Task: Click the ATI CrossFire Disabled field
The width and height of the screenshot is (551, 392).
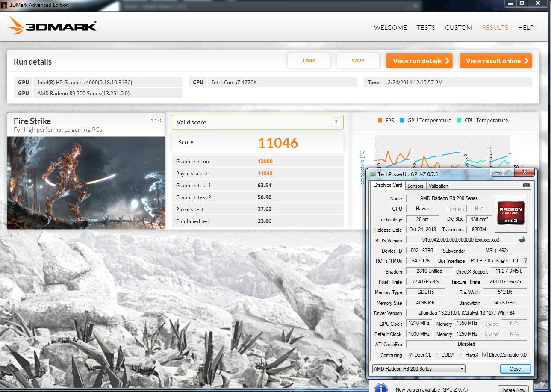Action: [x=466, y=344]
